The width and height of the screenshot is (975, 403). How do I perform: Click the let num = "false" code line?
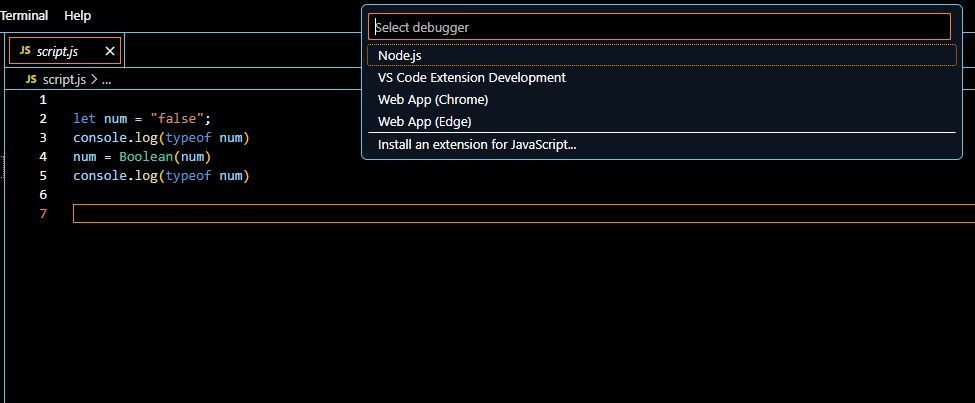pyautogui.click(x=142, y=119)
